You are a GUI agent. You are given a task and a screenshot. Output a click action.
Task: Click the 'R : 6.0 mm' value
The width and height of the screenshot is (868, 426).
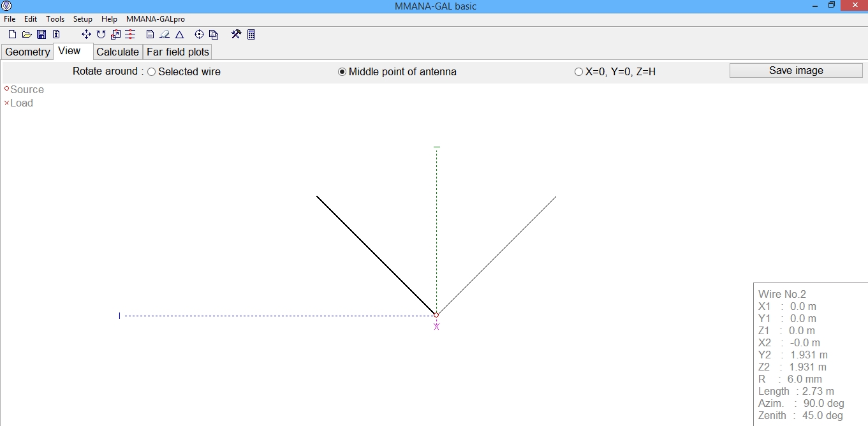coord(790,379)
